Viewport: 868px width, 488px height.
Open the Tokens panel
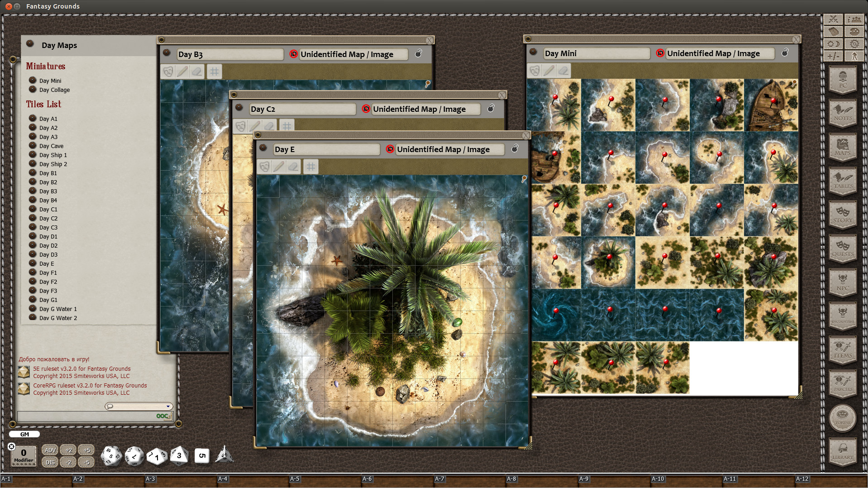(842, 417)
